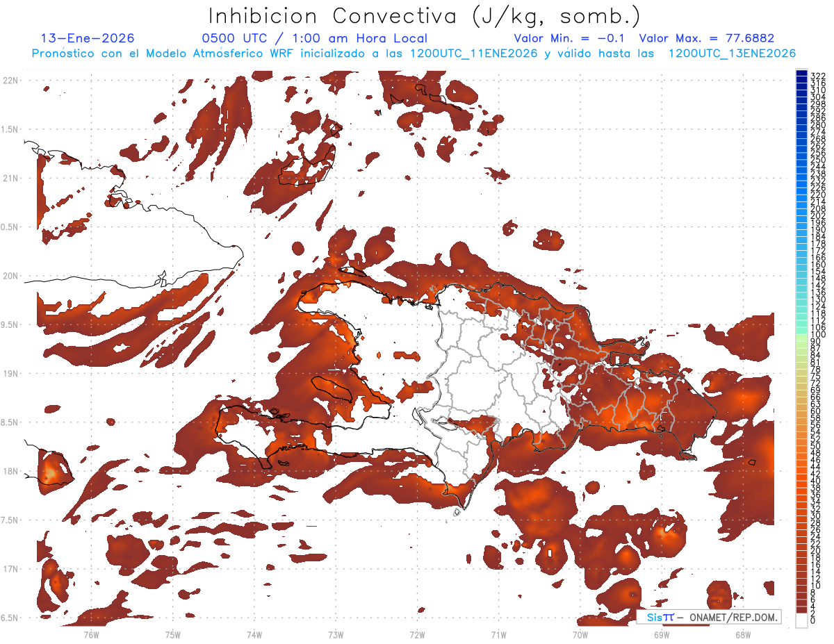Image resolution: width=834 pixels, height=644 pixels.
Task: Click the "Valor Min. = -0.1" text
Action: 569,38
